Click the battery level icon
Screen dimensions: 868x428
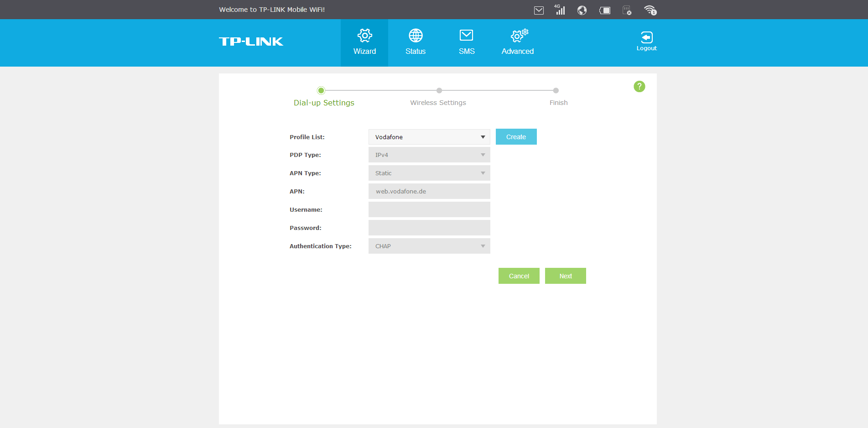(x=605, y=10)
